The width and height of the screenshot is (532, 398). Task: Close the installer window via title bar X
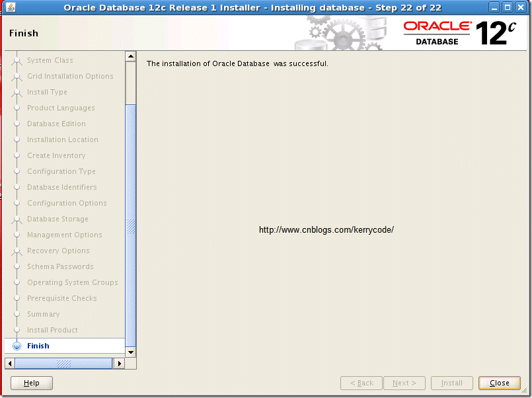coord(521,7)
